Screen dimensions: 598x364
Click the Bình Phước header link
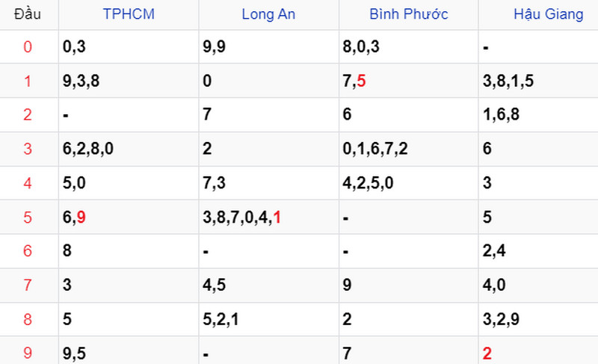click(408, 14)
